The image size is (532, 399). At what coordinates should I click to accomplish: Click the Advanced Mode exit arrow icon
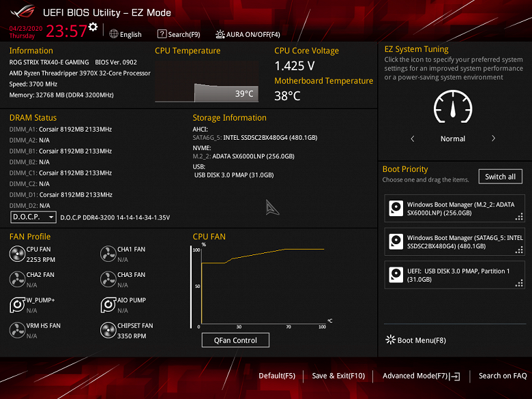click(455, 376)
